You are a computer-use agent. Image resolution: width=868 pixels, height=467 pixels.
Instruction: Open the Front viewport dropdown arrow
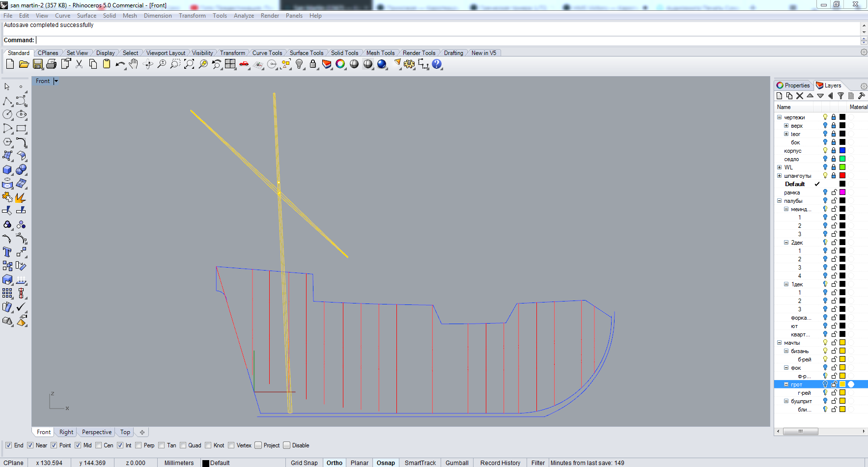click(56, 81)
